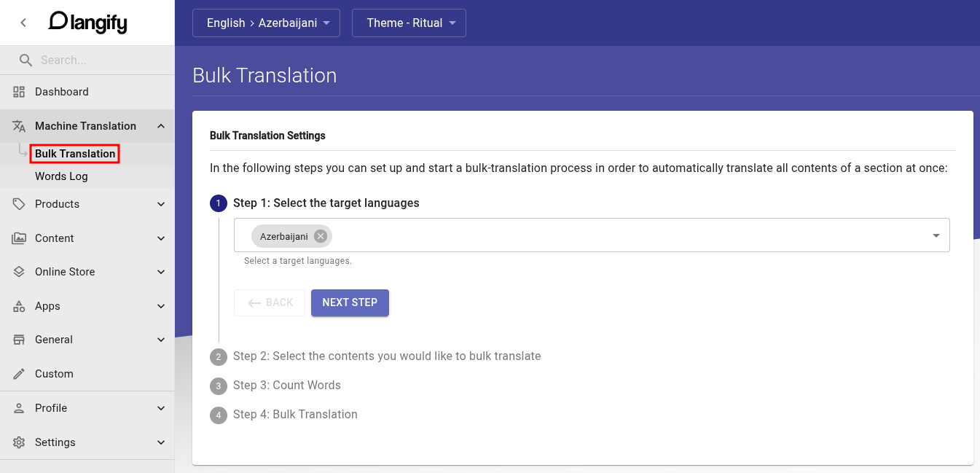Image resolution: width=980 pixels, height=473 pixels.
Task: Open the Custom menu item
Action: (87, 374)
